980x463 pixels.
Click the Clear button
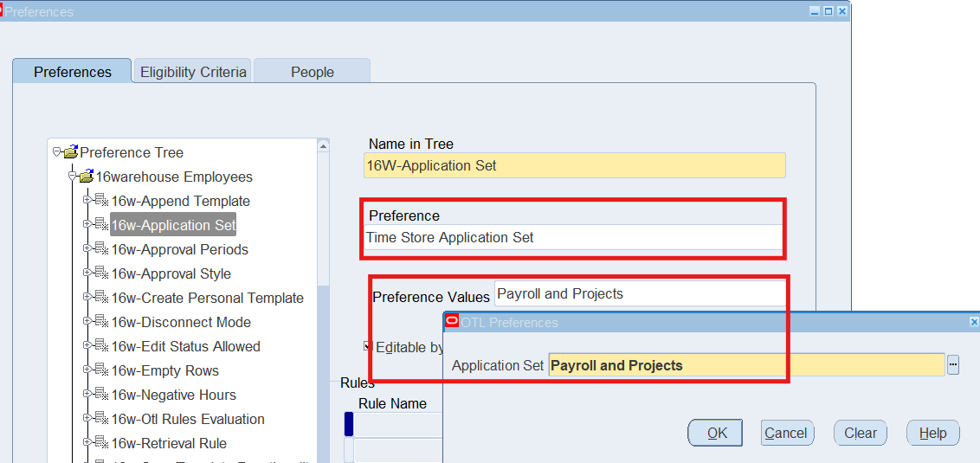pyautogui.click(x=860, y=433)
